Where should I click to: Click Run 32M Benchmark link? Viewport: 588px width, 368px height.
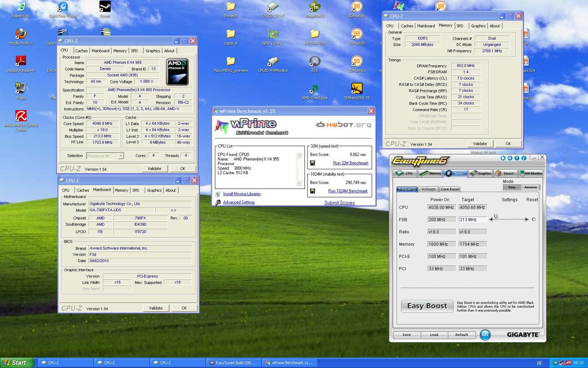351,163
